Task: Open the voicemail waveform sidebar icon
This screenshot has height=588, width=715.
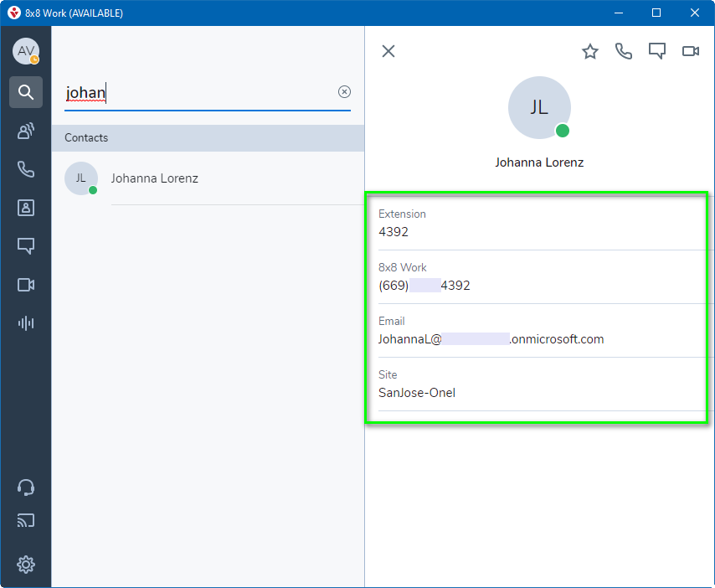Action: click(26, 323)
